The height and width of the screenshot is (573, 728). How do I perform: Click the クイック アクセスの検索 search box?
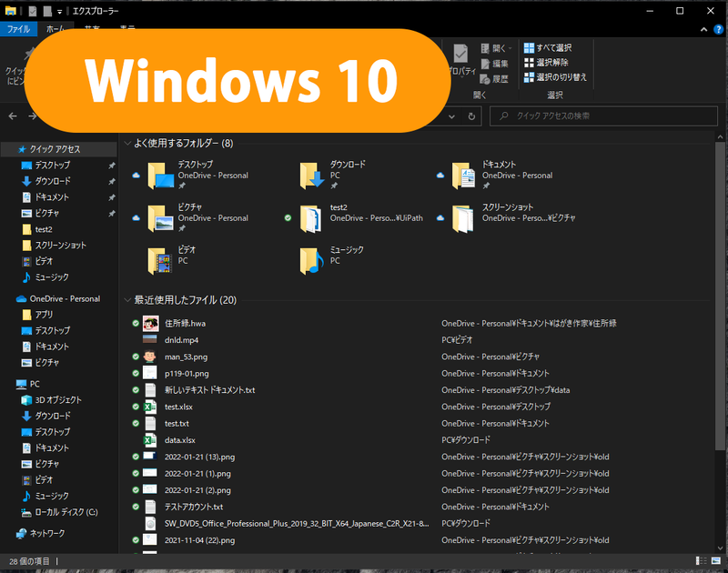click(603, 116)
